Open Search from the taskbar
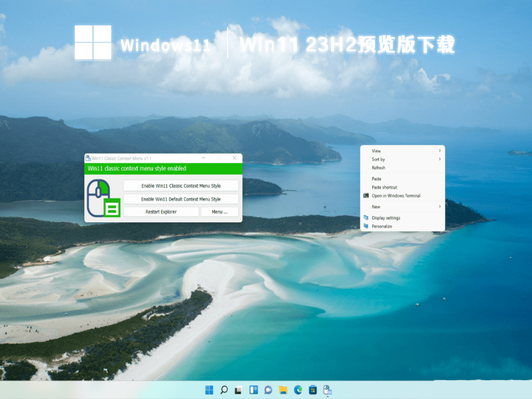Image resolution: width=532 pixels, height=399 pixels. [223, 390]
